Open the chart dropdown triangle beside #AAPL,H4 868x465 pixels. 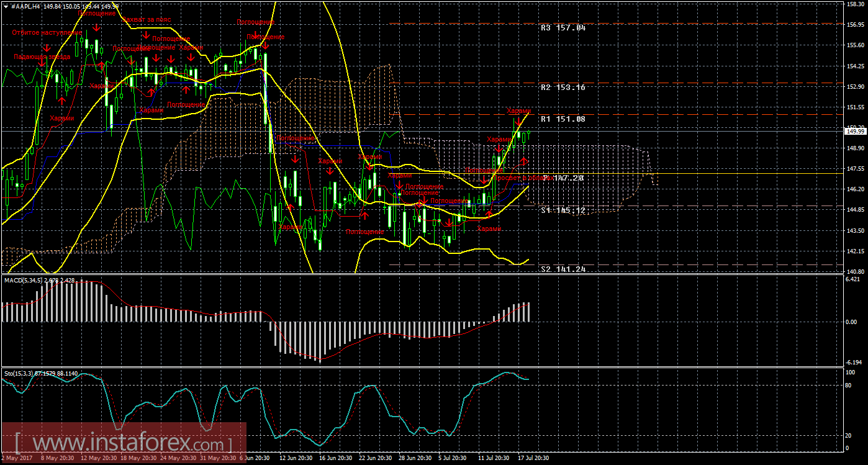click(x=6, y=6)
